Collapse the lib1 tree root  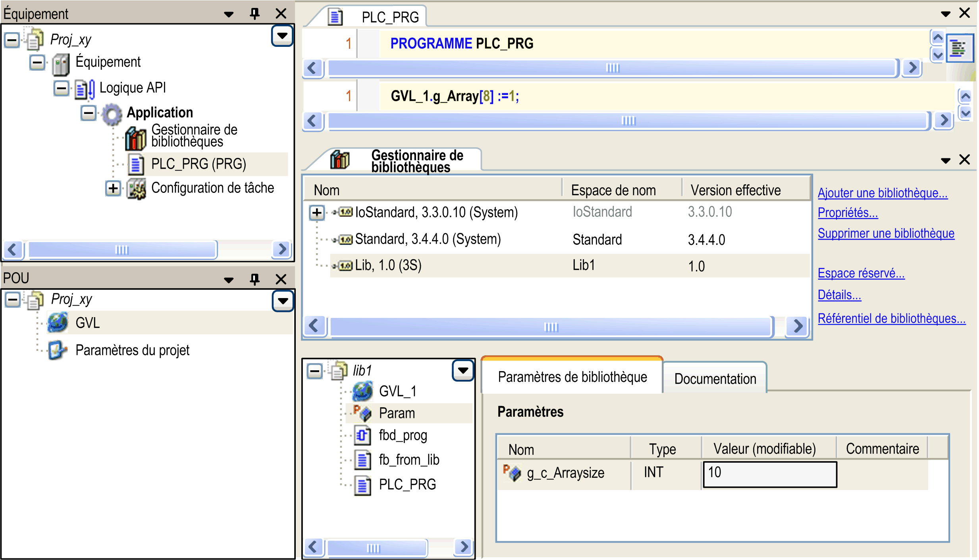[315, 371]
